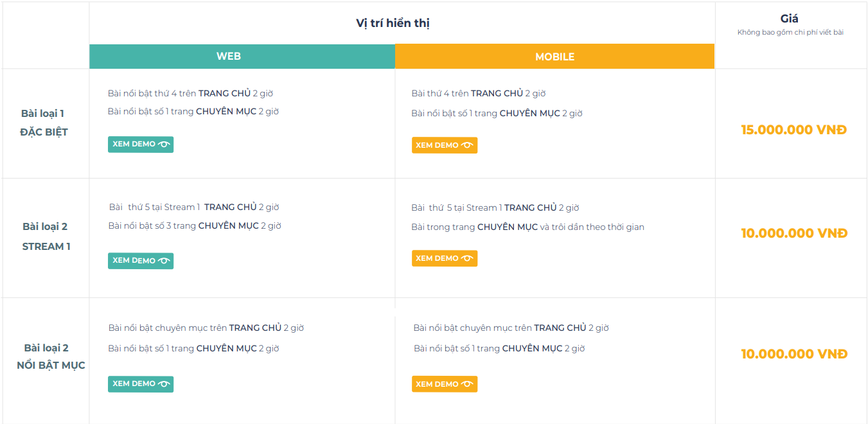
Task: Click the STREAM 1 row price of 10.000.000 VNĐ
Action: [793, 233]
